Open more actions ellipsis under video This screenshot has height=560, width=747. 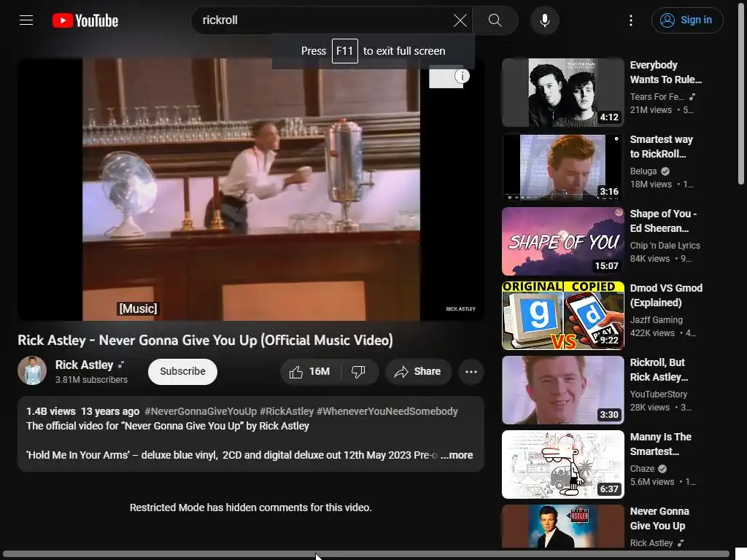click(471, 371)
